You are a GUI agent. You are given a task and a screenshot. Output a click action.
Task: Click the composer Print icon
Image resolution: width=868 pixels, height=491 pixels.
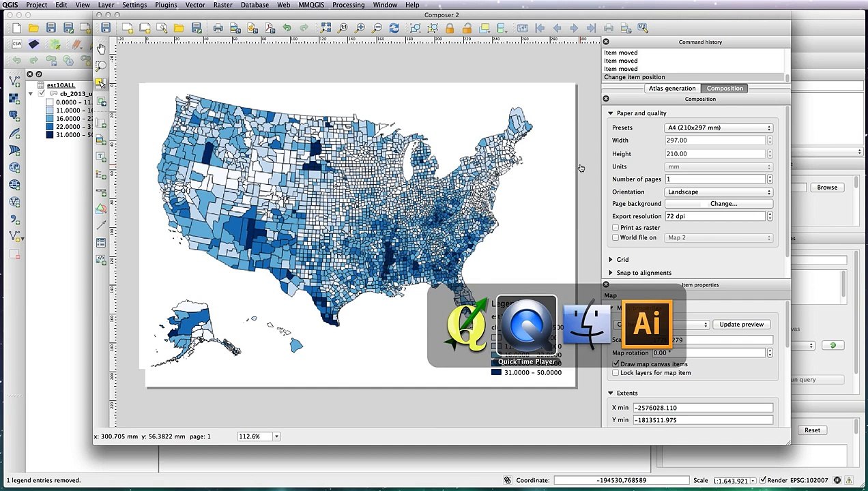218,28
